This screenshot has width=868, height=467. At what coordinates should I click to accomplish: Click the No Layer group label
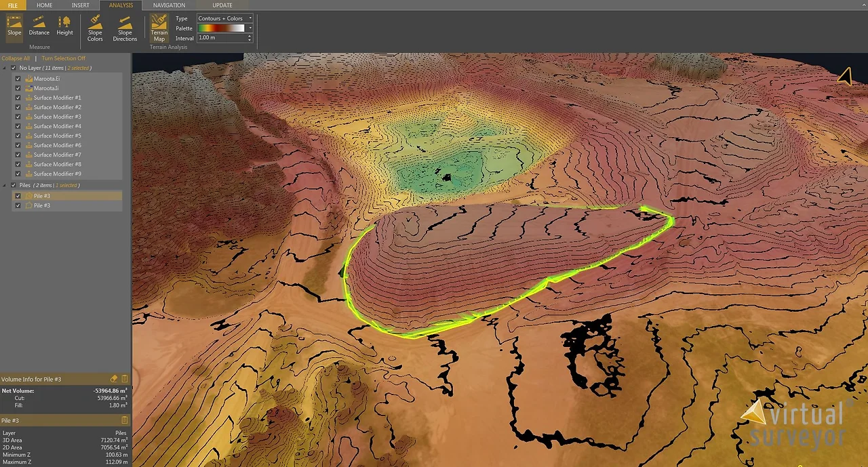(x=30, y=68)
